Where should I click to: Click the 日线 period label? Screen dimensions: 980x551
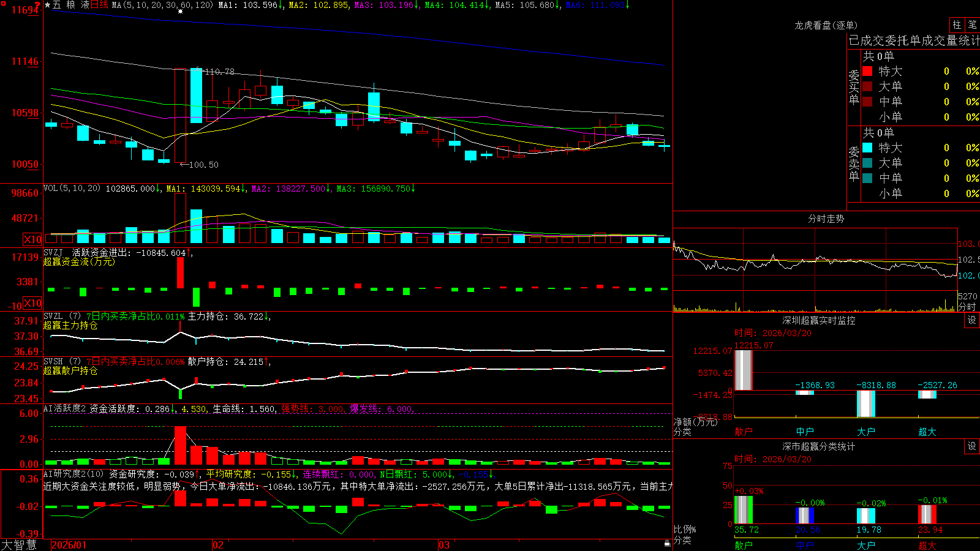click(99, 5)
